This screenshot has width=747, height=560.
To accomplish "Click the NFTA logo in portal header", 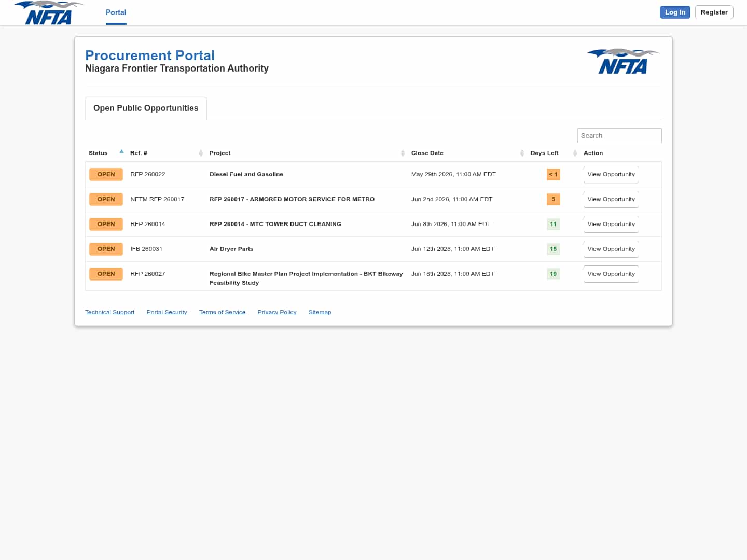I will point(623,62).
